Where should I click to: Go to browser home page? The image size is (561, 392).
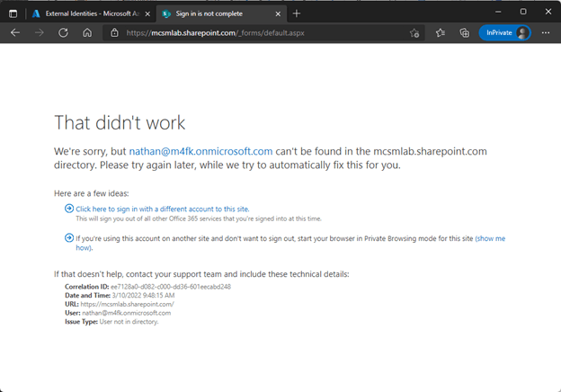[87, 33]
